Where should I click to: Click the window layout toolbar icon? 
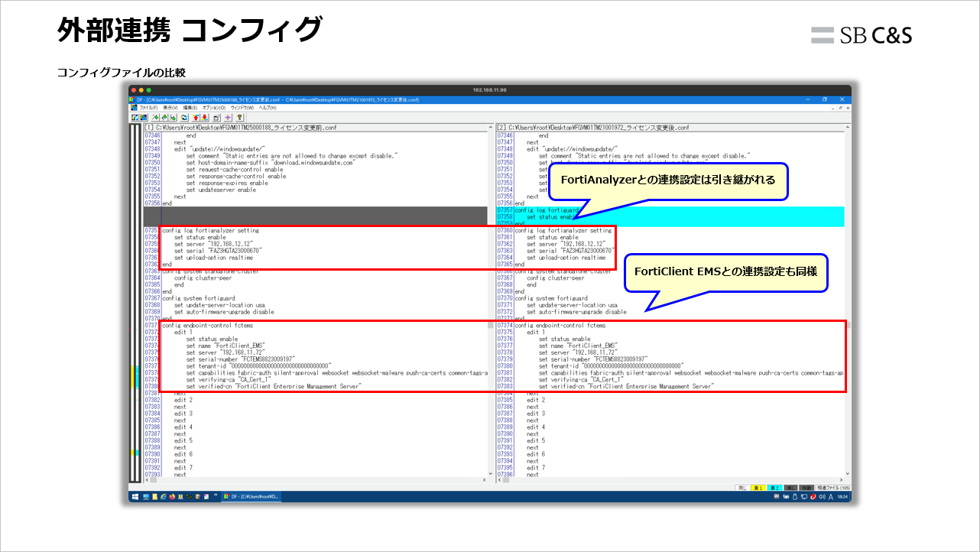tap(216, 118)
